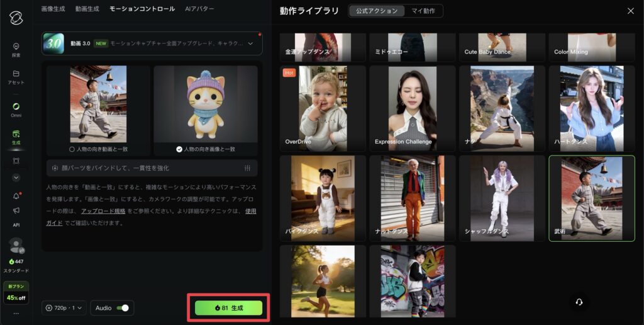
Task: Open face binding settings sliders icon
Action: click(247, 168)
